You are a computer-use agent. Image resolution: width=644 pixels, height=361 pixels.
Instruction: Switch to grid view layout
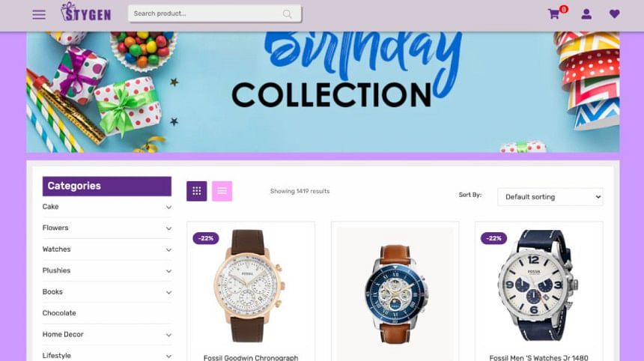[197, 191]
